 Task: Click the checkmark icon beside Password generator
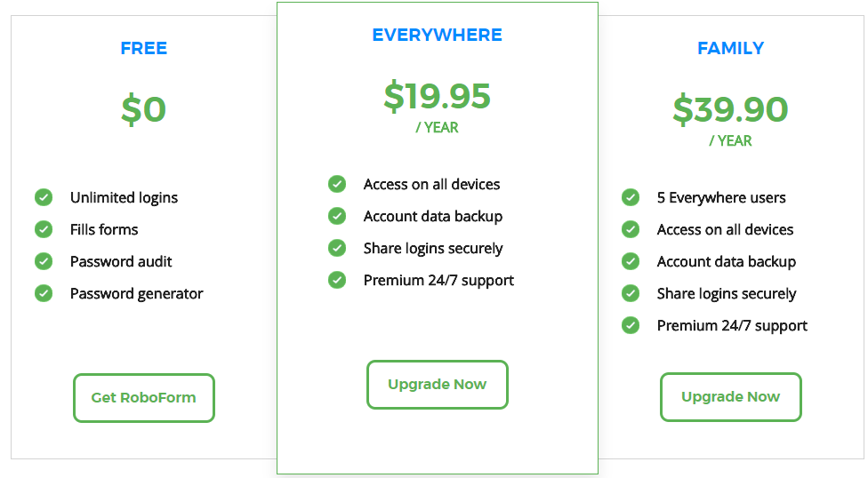[x=44, y=293]
